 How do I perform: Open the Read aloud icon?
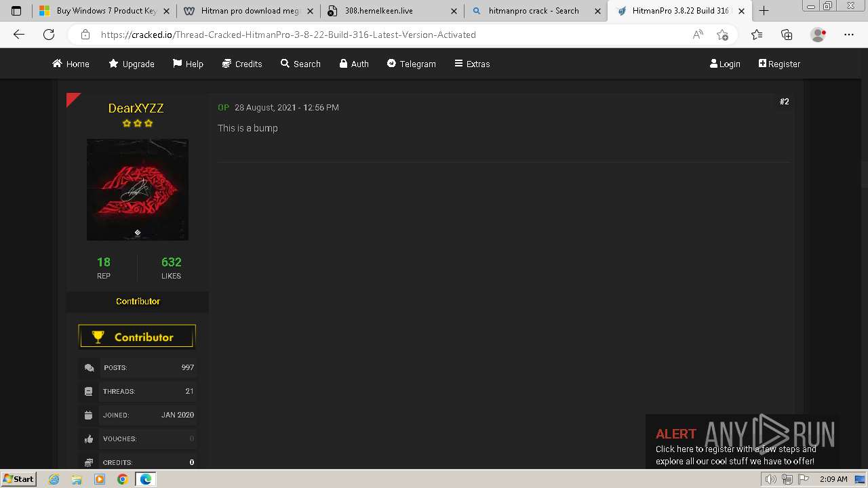698,35
